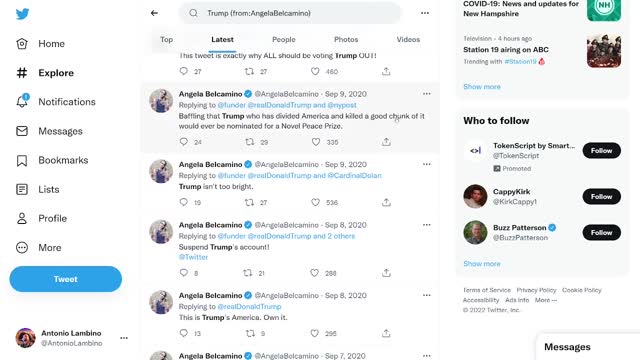Like the Nobel Peace Prize tweet
This screenshot has width=640, height=360.
pyautogui.click(x=316, y=142)
